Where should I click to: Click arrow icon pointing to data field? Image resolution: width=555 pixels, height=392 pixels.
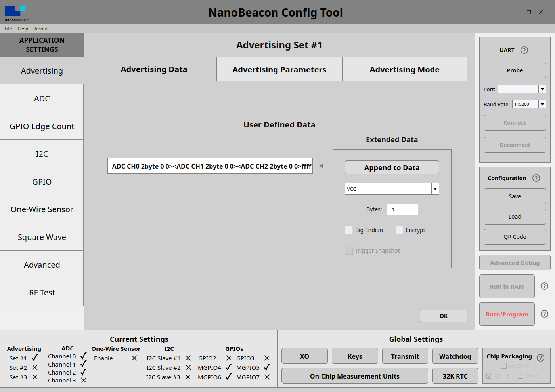pyautogui.click(x=325, y=166)
